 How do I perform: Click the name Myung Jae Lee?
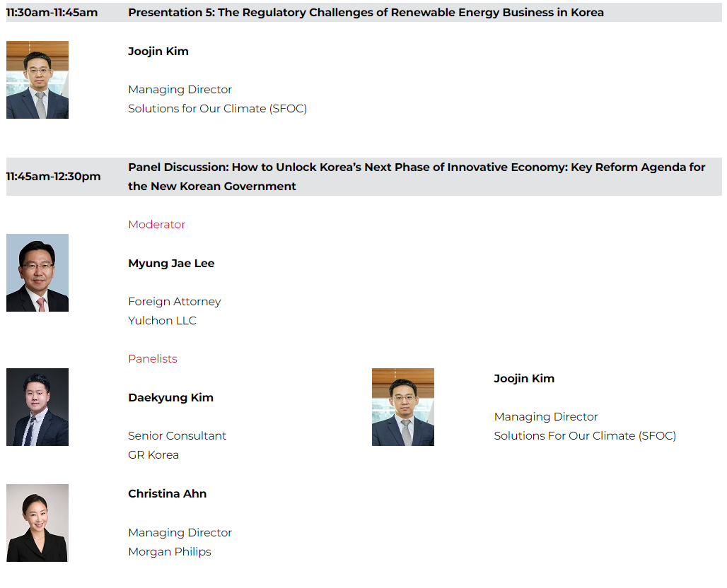coord(171,264)
